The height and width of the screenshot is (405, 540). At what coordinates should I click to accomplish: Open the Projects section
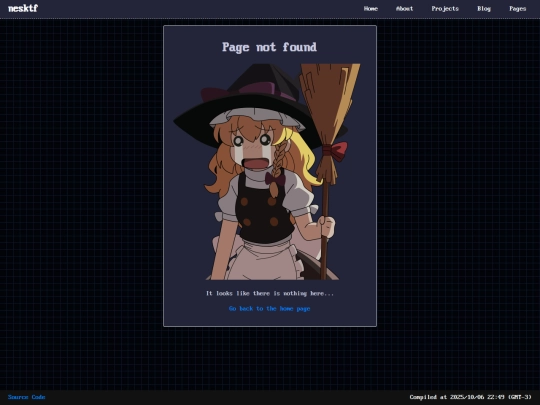(445, 9)
